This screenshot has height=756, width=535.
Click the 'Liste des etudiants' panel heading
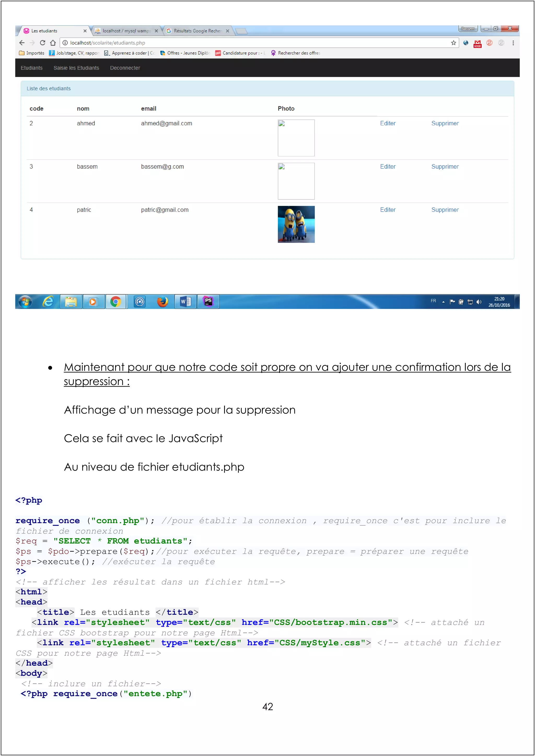click(x=267, y=88)
